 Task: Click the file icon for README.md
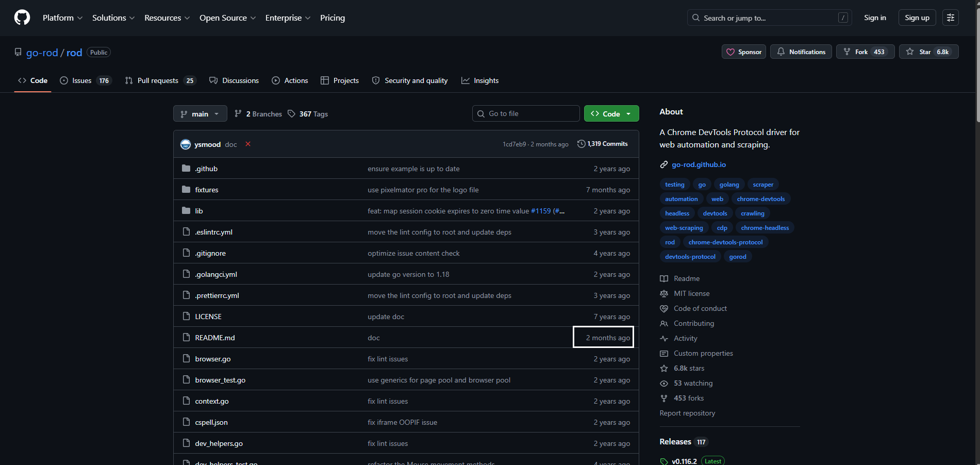coord(186,338)
